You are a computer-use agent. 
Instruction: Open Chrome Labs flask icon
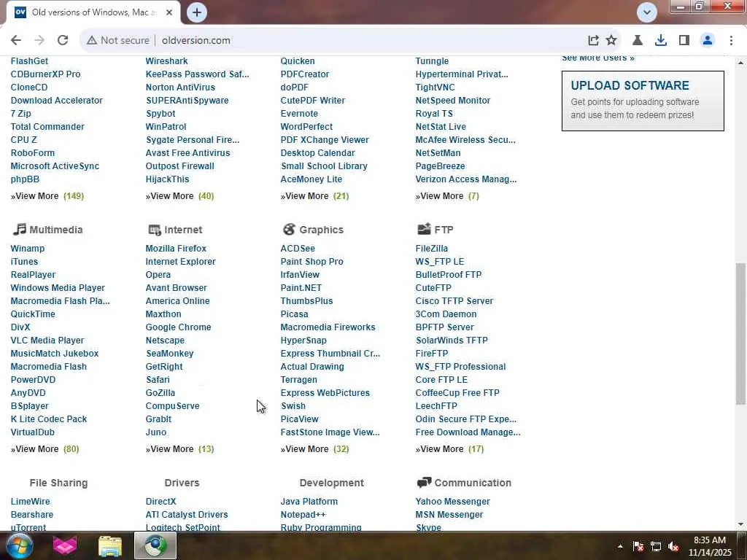(637, 41)
